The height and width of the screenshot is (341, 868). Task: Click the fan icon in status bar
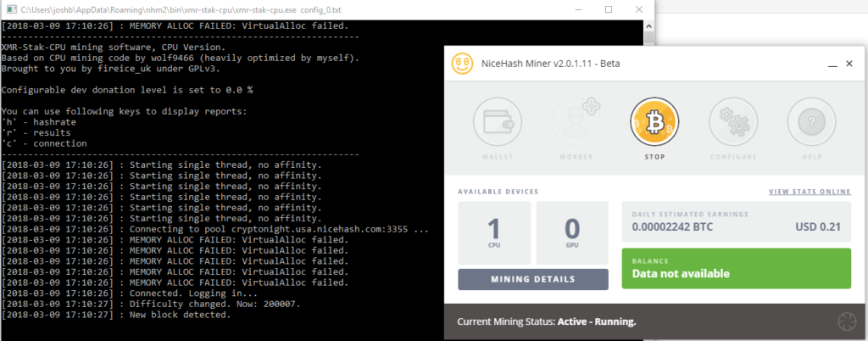click(847, 321)
